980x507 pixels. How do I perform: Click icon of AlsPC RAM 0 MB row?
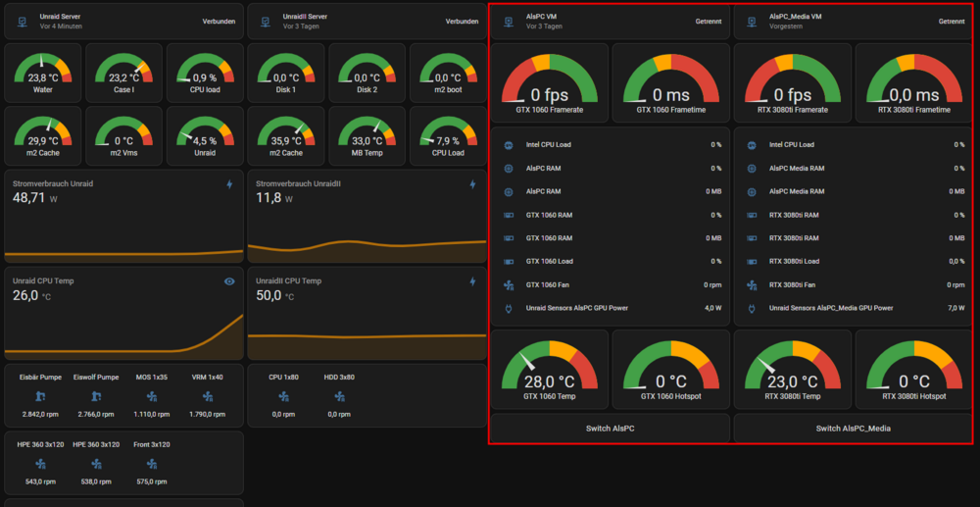pos(508,191)
